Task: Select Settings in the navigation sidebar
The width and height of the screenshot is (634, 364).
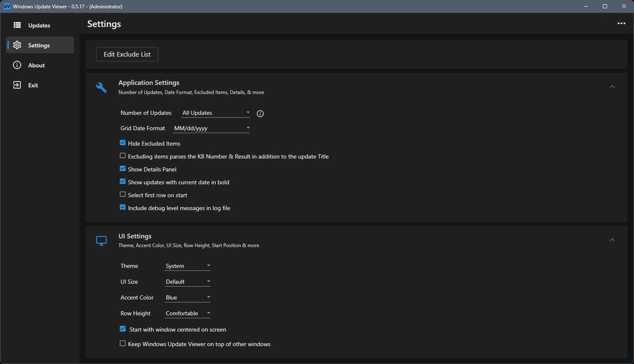Action: pos(40,45)
